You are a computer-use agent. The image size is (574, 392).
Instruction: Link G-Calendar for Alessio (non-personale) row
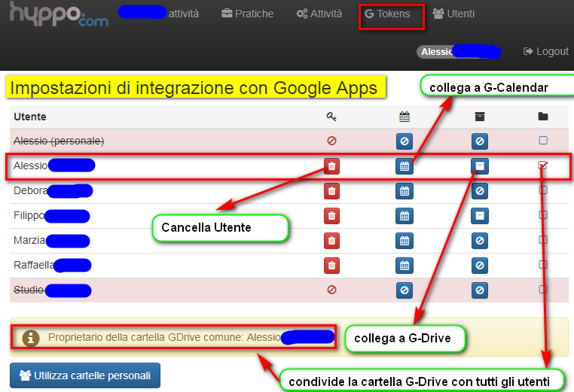405,166
